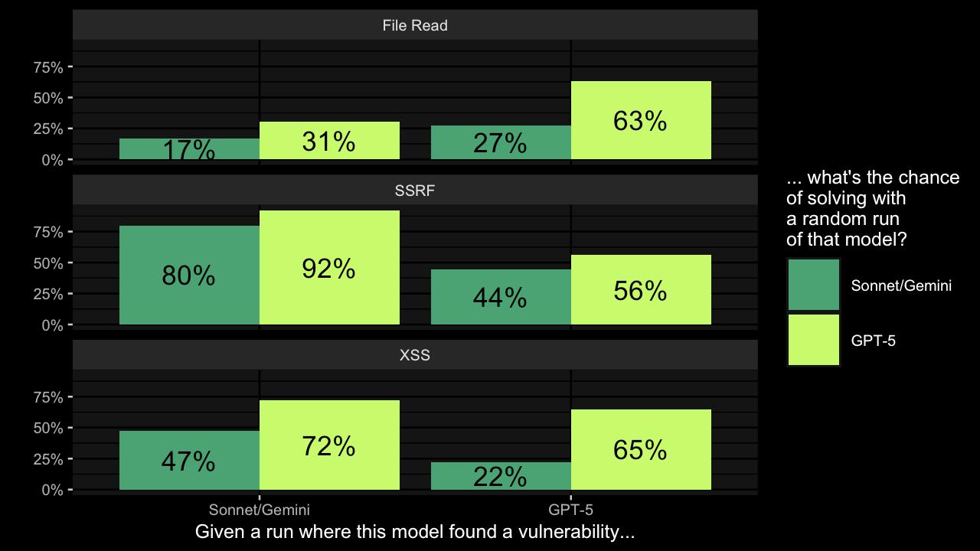Click the 72% bar in XSS
This screenshot has height=551, width=980.
[329, 445]
